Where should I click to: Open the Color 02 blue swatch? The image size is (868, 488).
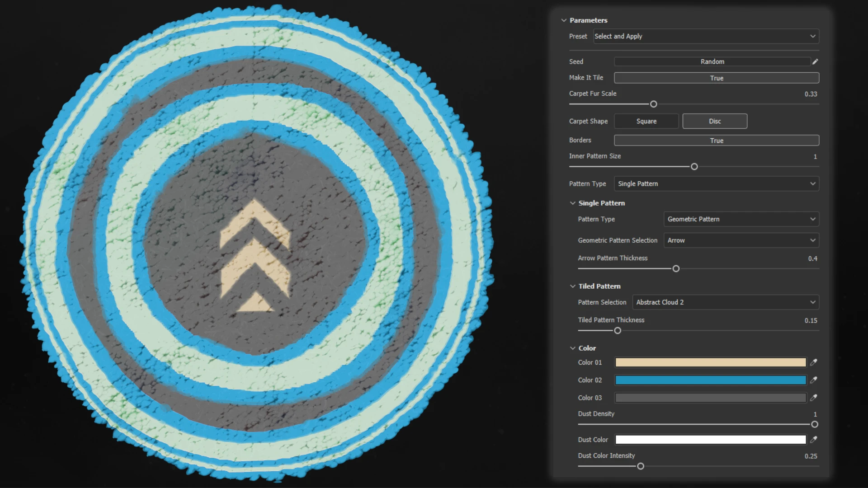pyautogui.click(x=711, y=380)
